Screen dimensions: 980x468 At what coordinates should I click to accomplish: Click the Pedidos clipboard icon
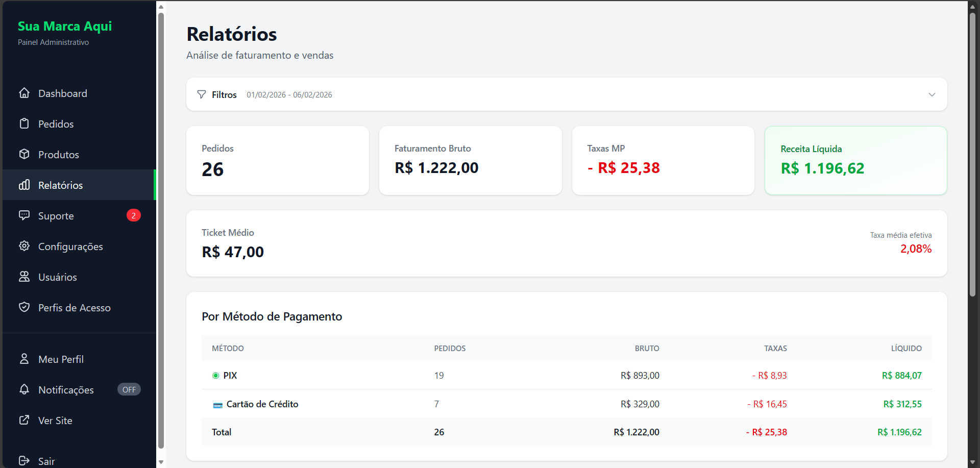click(x=24, y=124)
